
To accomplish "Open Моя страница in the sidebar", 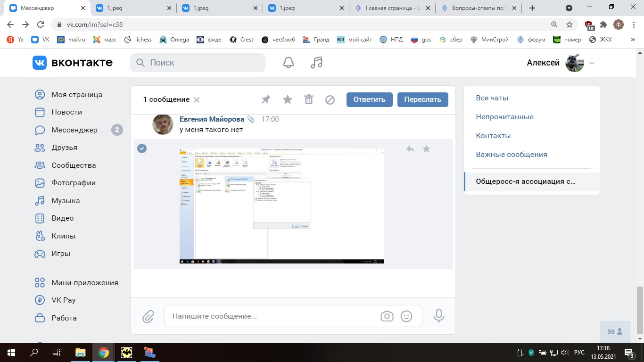I will tap(69, 94).
